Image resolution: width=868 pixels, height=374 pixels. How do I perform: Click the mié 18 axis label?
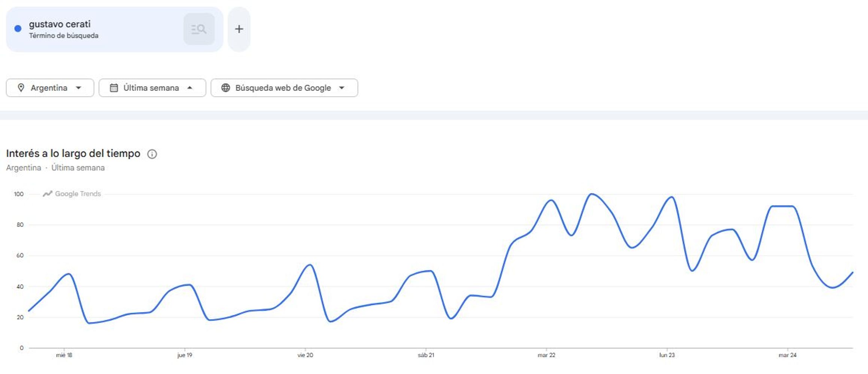tap(64, 355)
